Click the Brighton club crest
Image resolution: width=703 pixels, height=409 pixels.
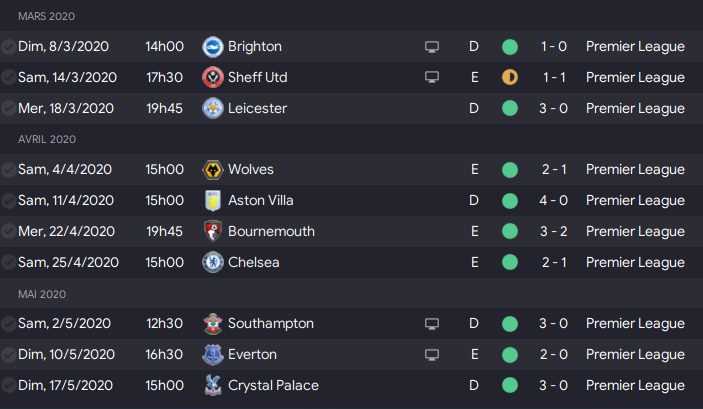pyautogui.click(x=213, y=47)
